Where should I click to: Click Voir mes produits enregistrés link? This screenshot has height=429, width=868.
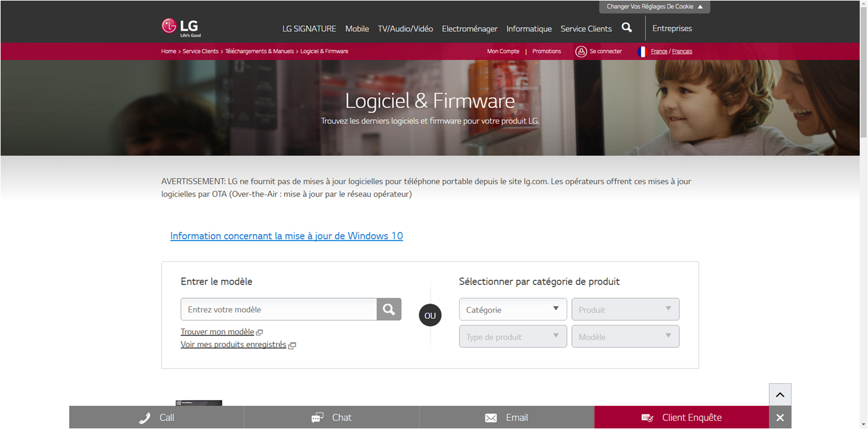(x=233, y=345)
